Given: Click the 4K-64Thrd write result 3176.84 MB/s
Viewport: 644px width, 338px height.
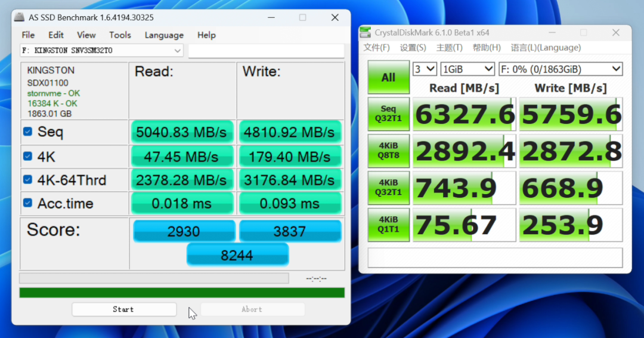Looking at the screenshot, I should click(x=290, y=180).
